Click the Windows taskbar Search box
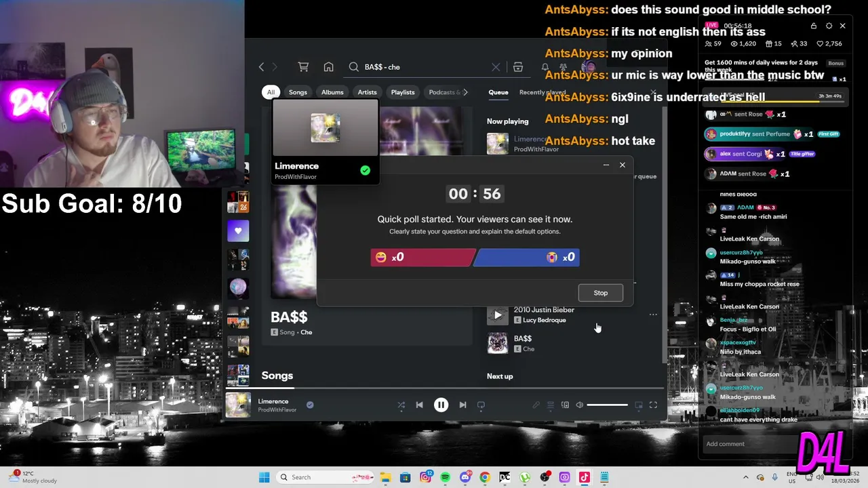This screenshot has height=488, width=868. click(x=326, y=477)
